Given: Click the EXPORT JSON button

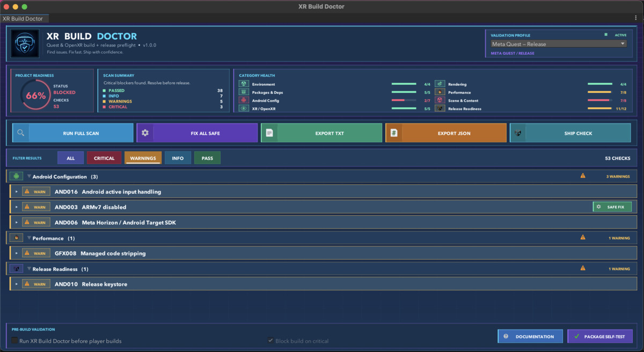Looking at the screenshot, I should (x=446, y=133).
